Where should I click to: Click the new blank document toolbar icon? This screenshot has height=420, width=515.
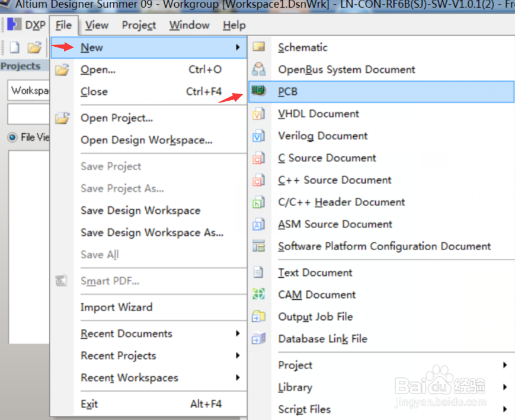click(14, 47)
